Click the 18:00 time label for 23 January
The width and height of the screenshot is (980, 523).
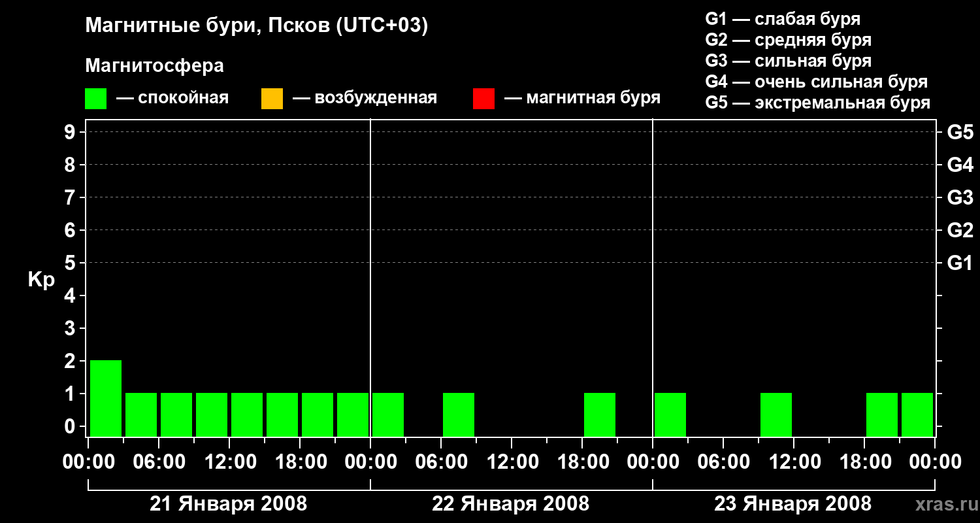[864, 462]
